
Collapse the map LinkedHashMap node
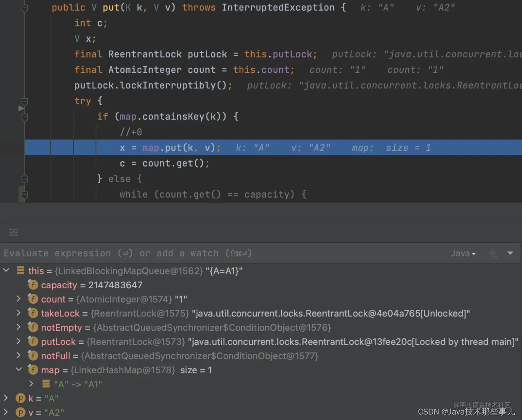pos(19,369)
